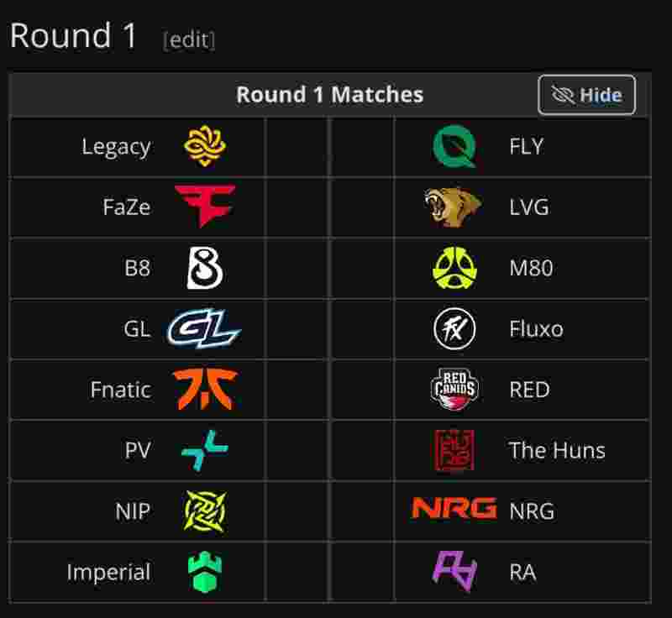This screenshot has width=672, height=618.
Task: Click the PV team name link
Action: click(137, 450)
